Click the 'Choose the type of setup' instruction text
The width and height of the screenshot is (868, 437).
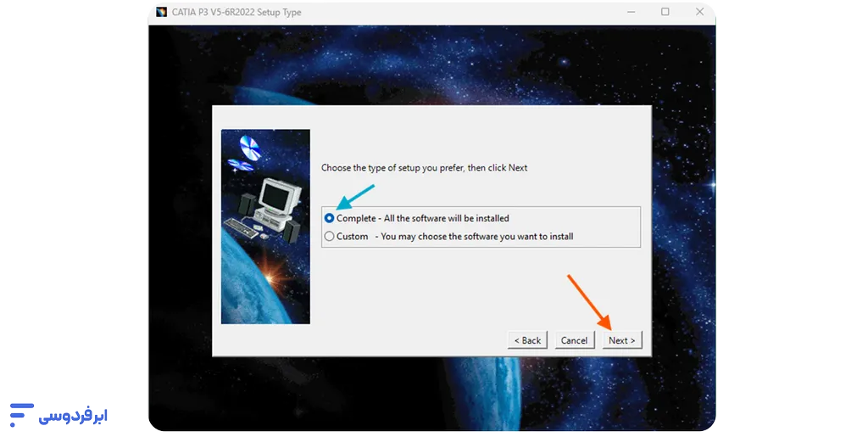(x=424, y=168)
